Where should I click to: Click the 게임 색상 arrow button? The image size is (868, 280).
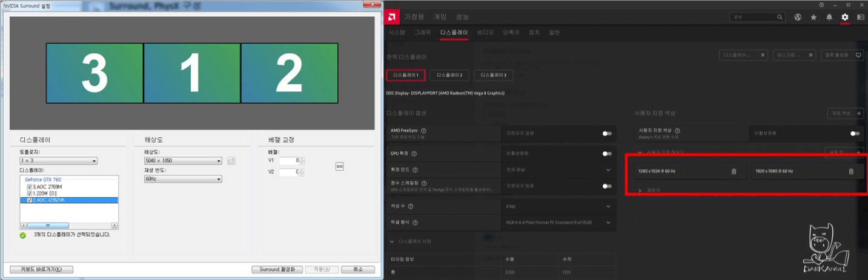pyautogui.click(x=846, y=113)
